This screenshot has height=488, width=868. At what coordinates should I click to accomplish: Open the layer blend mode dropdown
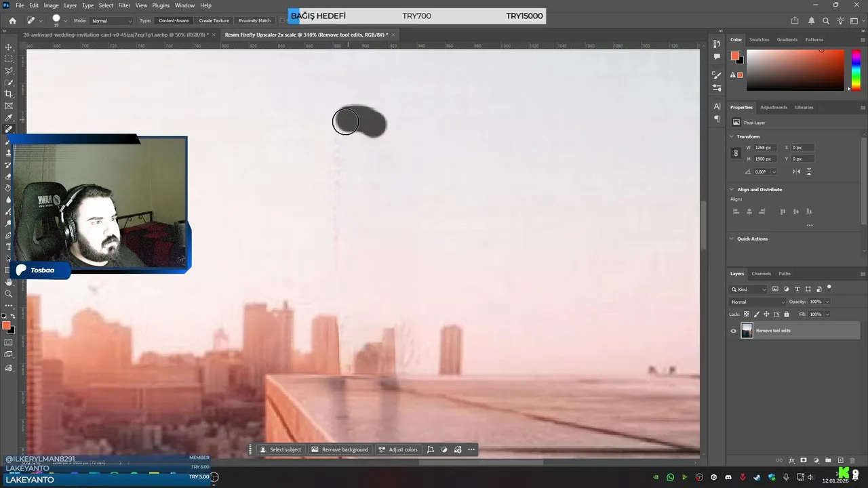click(757, 302)
